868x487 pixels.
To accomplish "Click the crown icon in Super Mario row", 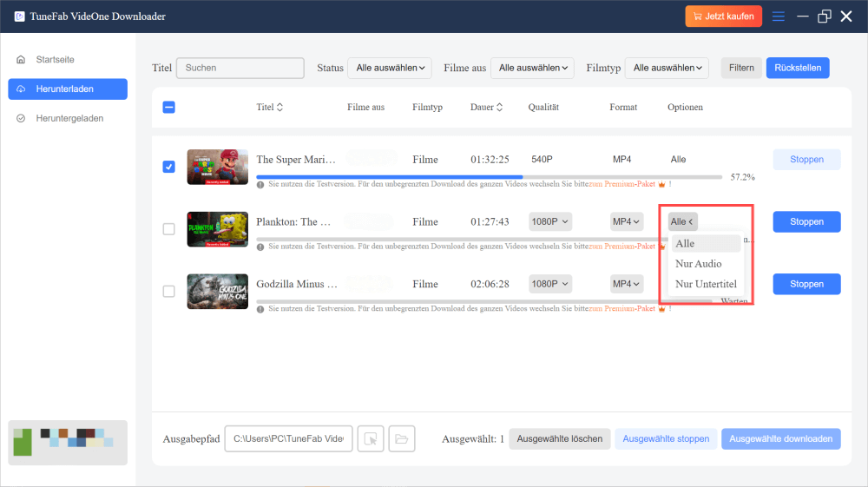I will [x=661, y=184].
